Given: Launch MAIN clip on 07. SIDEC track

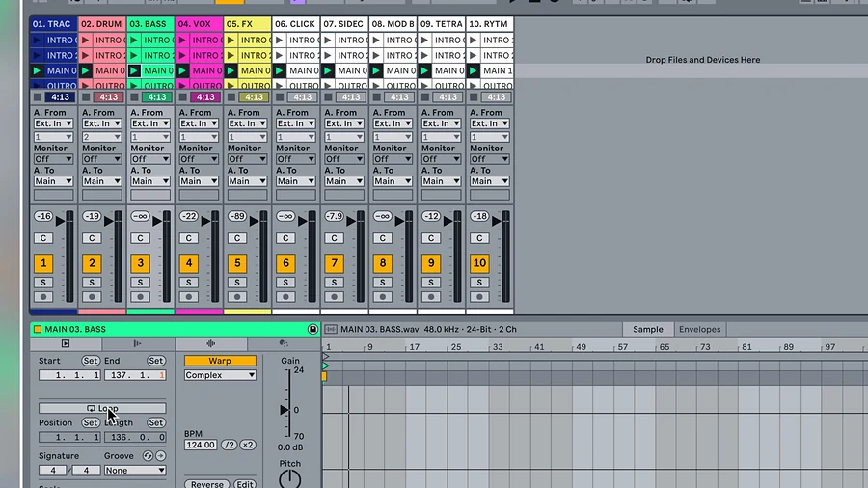Looking at the screenshot, I should [328, 70].
